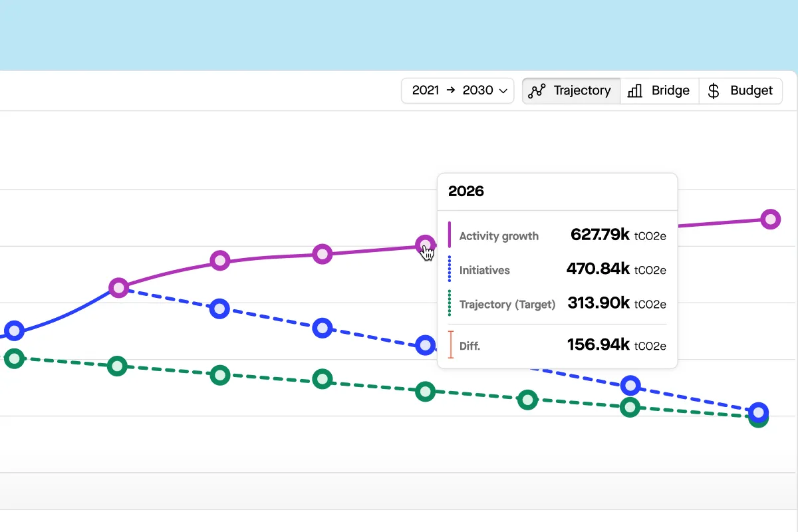Switch to the Bridge view tab

(x=660, y=91)
